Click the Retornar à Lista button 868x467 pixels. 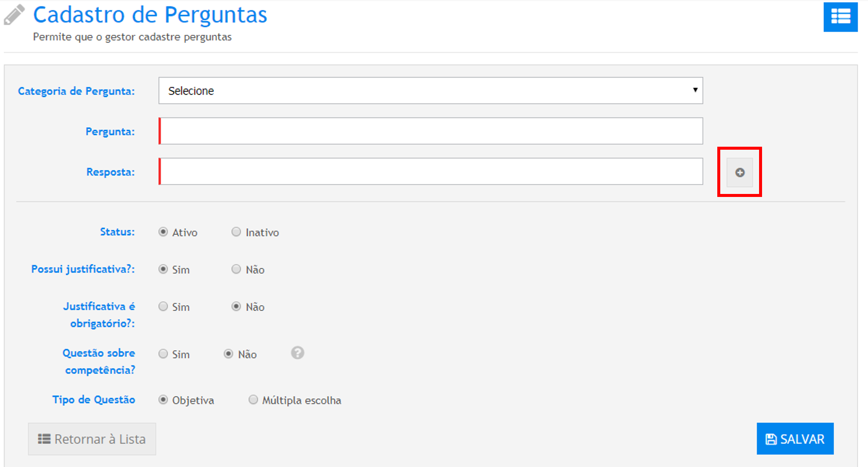pos(92,439)
